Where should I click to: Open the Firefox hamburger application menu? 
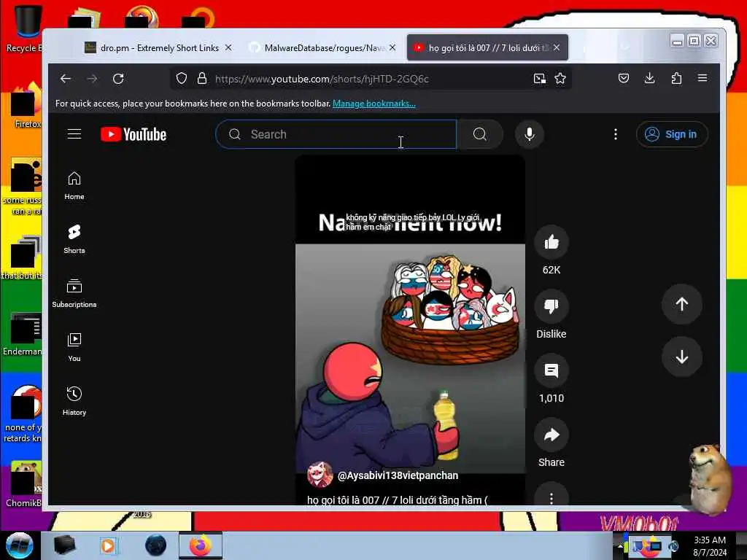pyautogui.click(x=703, y=78)
